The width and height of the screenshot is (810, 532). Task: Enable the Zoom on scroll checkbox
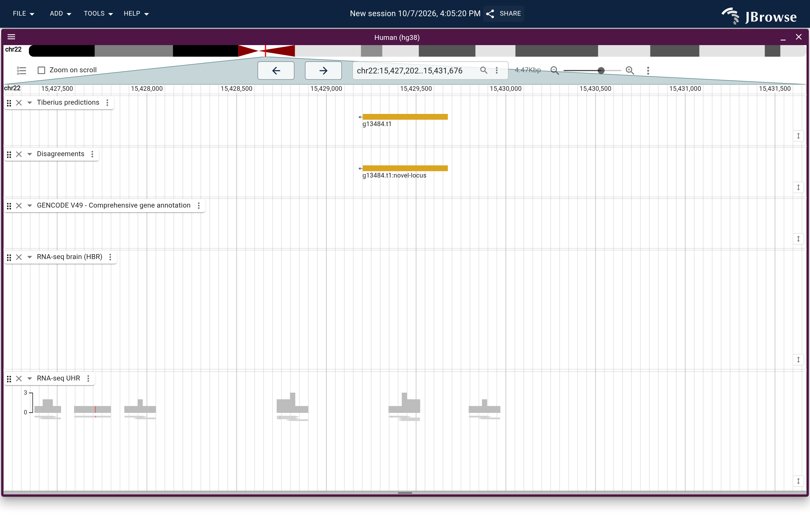[x=41, y=70]
